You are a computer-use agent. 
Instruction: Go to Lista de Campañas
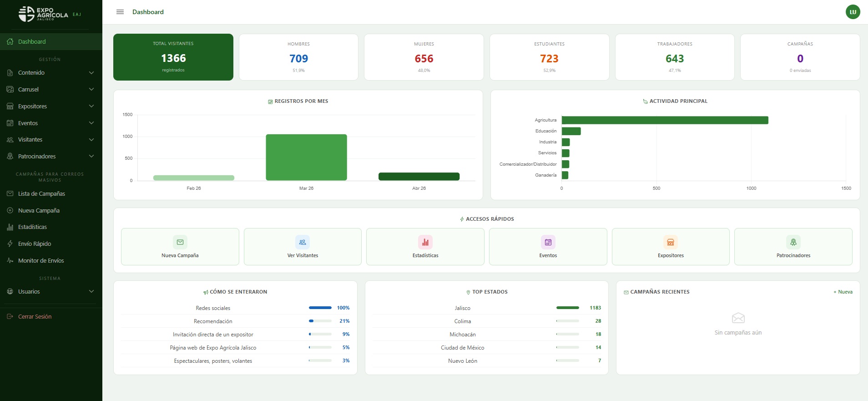coord(41,194)
